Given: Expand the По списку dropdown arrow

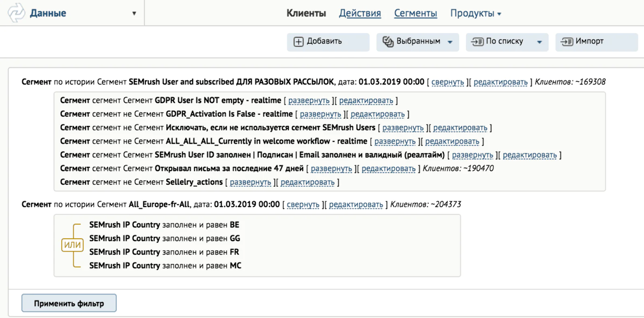Looking at the screenshot, I should (539, 42).
